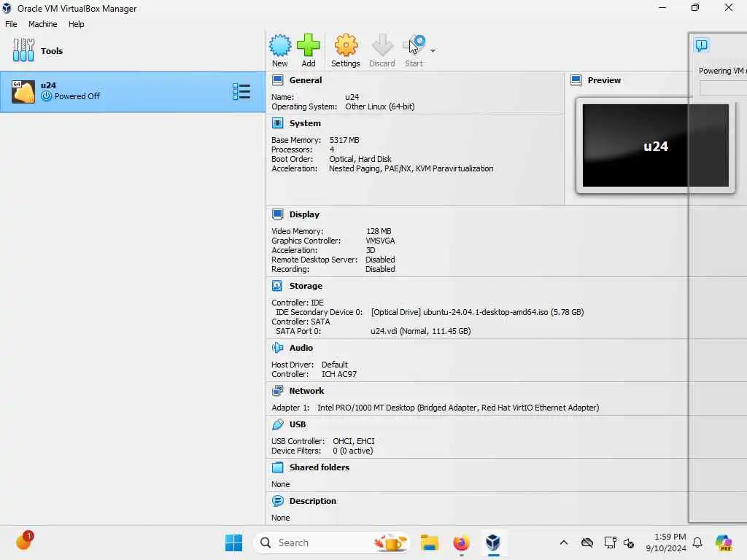Open the Help menu
This screenshot has height=560, width=747.
click(76, 24)
